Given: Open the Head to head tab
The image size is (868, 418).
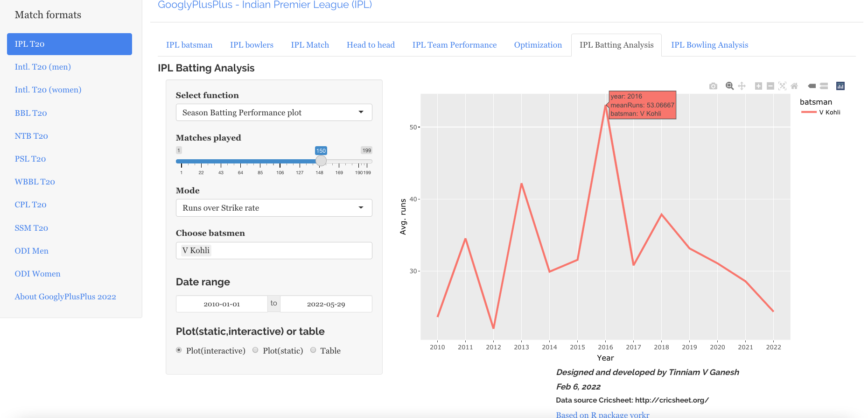Looking at the screenshot, I should (x=371, y=45).
